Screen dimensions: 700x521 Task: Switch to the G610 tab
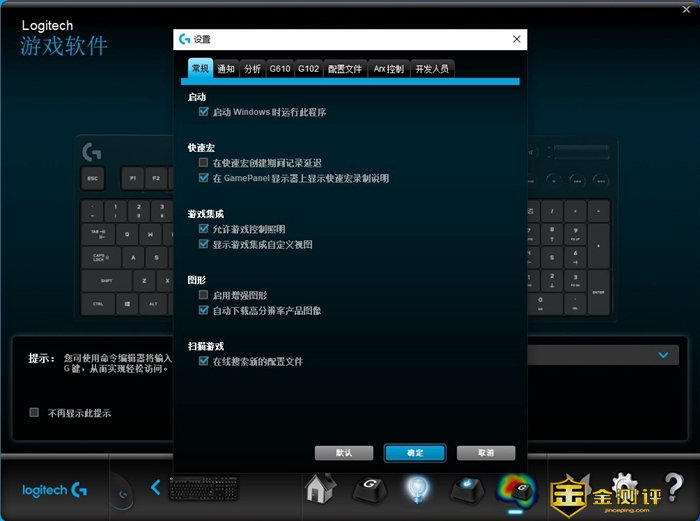pos(279,69)
